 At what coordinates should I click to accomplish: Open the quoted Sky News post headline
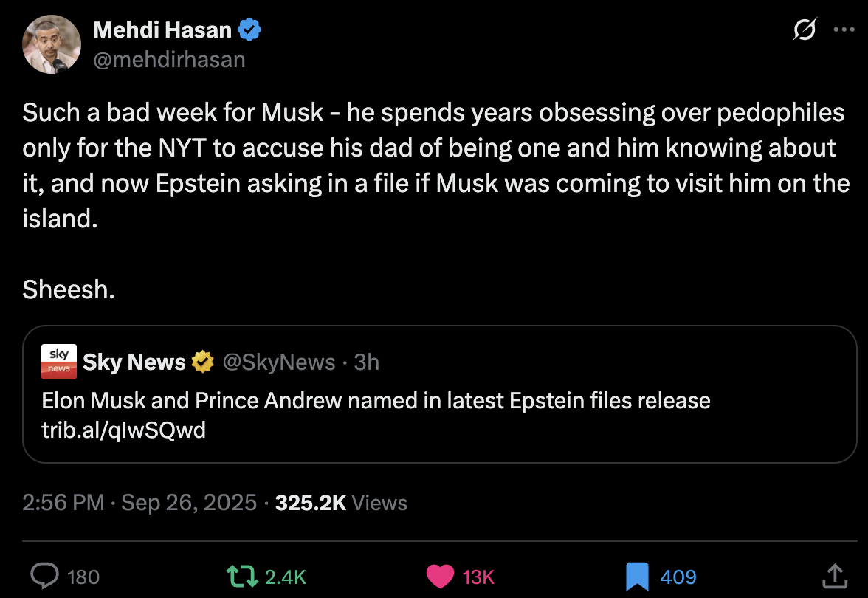click(x=376, y=400)
